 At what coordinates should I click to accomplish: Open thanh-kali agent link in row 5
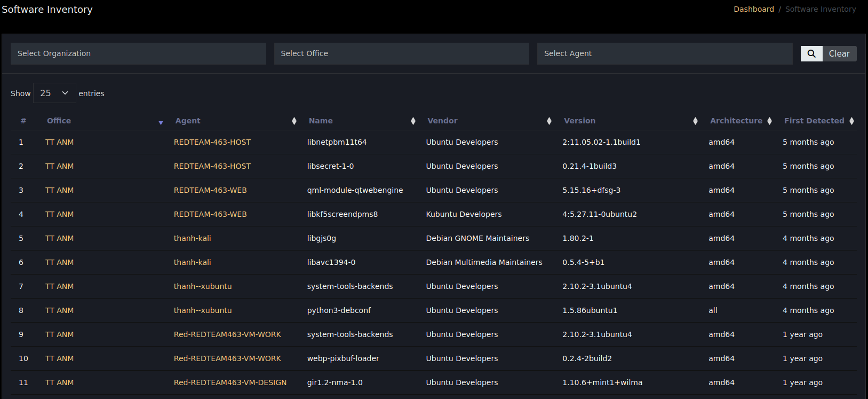click(x=192, y=238)
